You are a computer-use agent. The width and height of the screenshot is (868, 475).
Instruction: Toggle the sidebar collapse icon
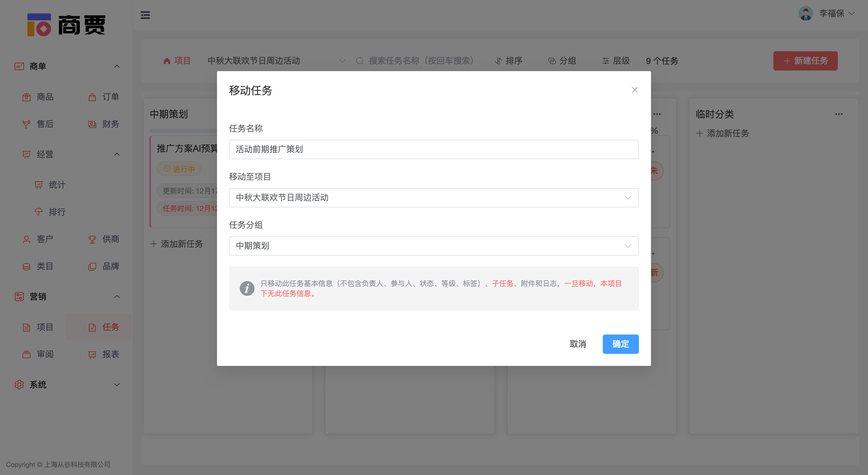pos(145,15)
